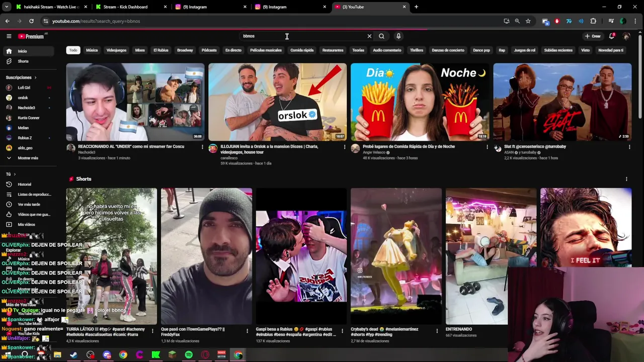Click the URL address bar

[x=272, y=21]
